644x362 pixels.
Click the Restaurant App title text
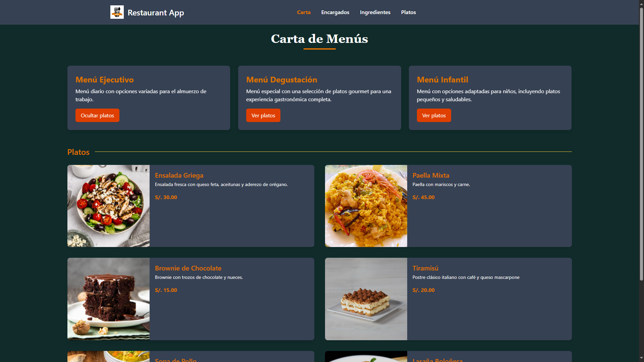156,13
